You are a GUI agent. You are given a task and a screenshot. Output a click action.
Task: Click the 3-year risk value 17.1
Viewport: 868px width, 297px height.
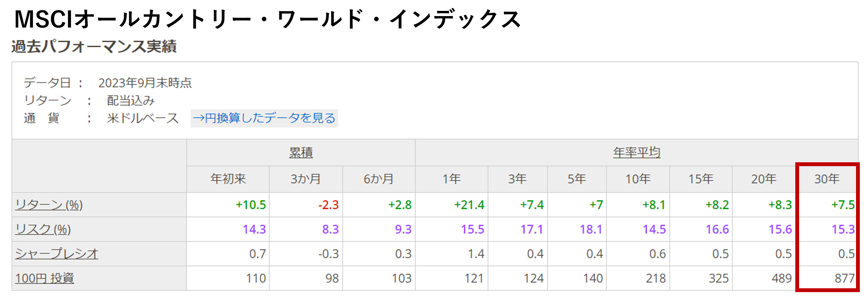(x=532, y=230)
